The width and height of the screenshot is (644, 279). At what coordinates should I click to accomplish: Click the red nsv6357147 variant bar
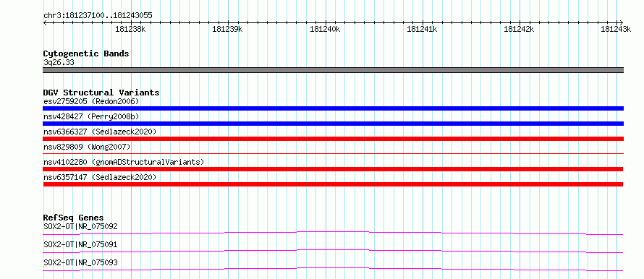coord(333,184)
